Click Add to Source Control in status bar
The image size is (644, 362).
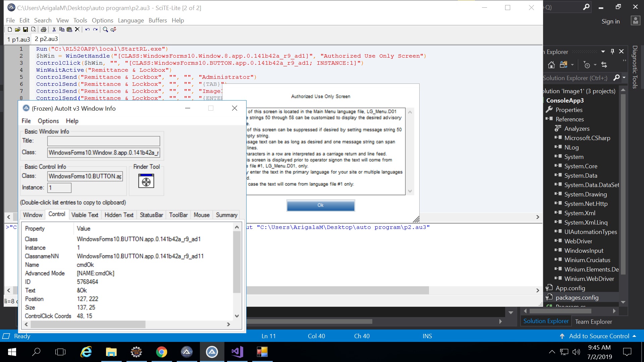click(599, 336)
